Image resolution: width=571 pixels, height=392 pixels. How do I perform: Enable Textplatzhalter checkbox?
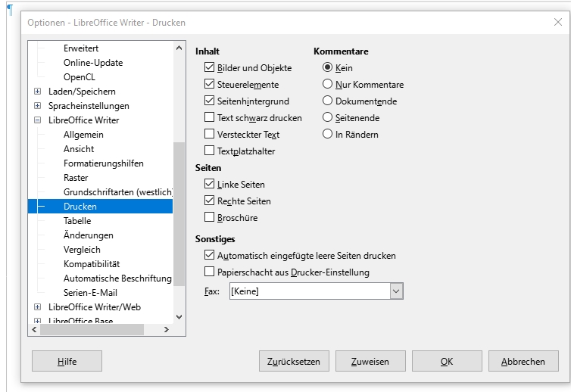pyautogui.click(x=209, y=151)
